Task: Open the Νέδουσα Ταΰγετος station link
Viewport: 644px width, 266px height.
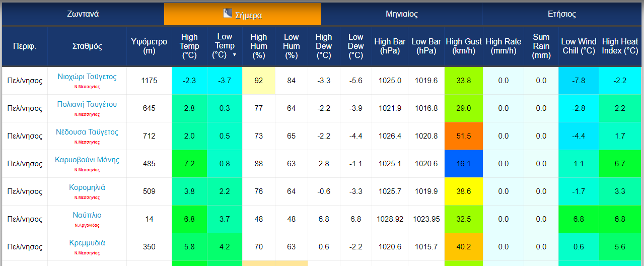Action: coord(87,132)
